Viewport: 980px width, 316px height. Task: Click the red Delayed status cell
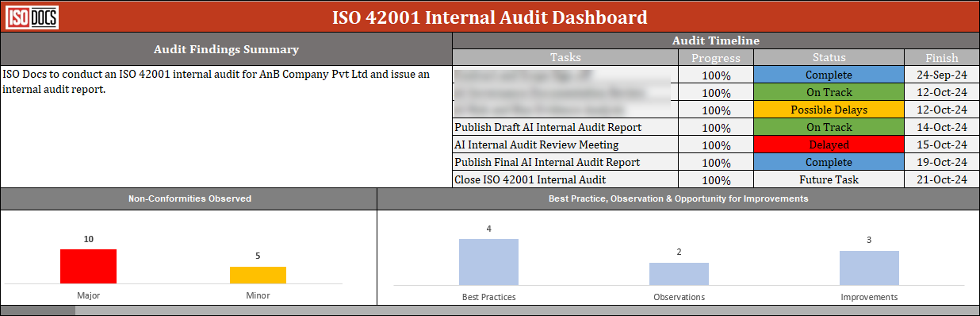pos(829,145)
